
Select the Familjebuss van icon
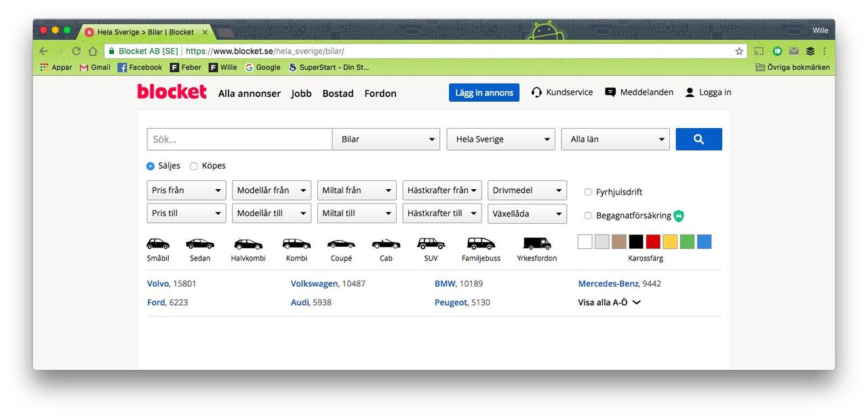(x=481, y=243)
